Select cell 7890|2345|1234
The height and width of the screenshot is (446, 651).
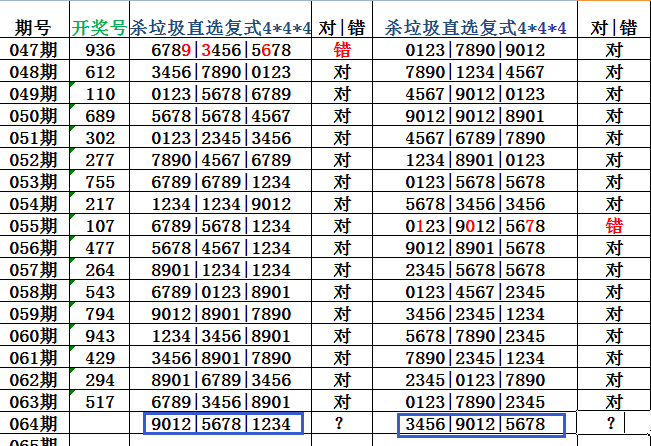pos(475,358)
